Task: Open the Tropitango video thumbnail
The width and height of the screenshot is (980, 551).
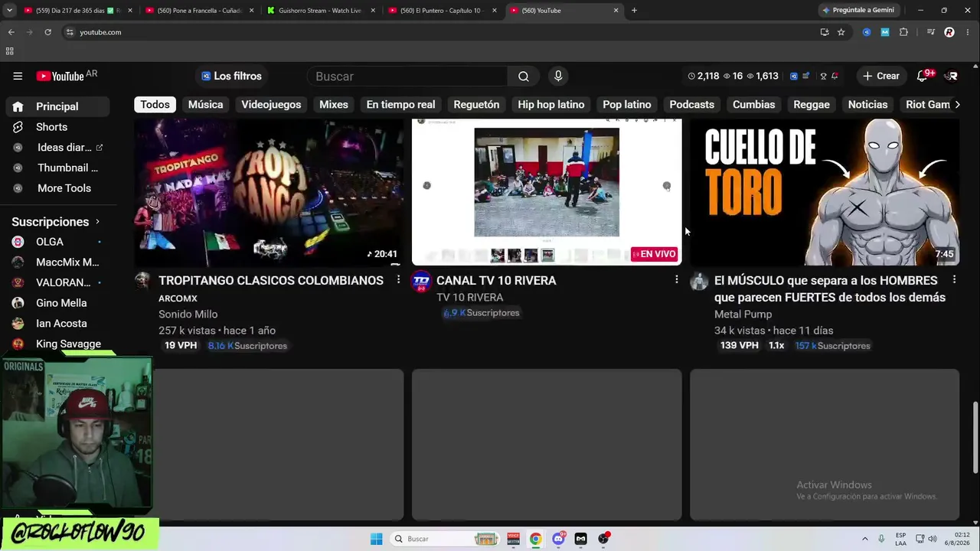Action: (x=269, y=192)
